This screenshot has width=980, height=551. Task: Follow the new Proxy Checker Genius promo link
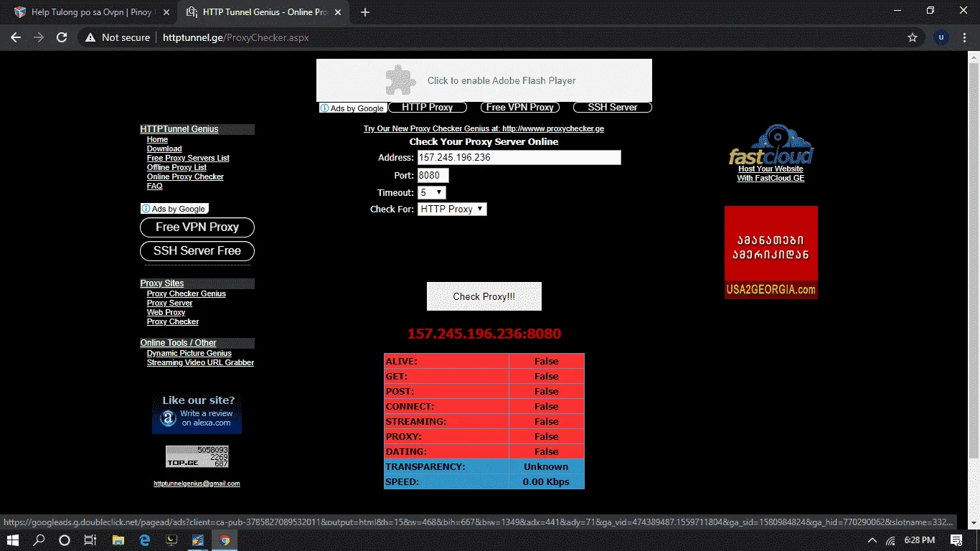pyautogui.click(x=484, y=129)
